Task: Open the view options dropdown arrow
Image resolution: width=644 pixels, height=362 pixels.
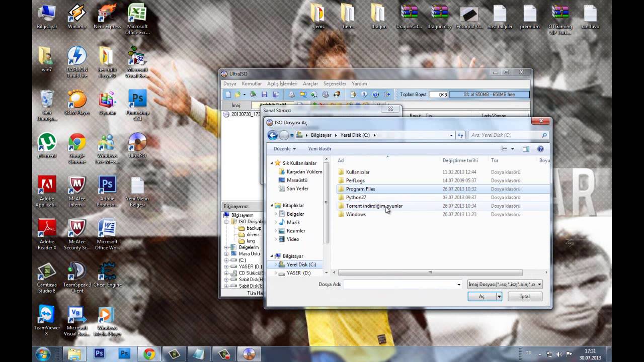Action: [x=513, y=149]
